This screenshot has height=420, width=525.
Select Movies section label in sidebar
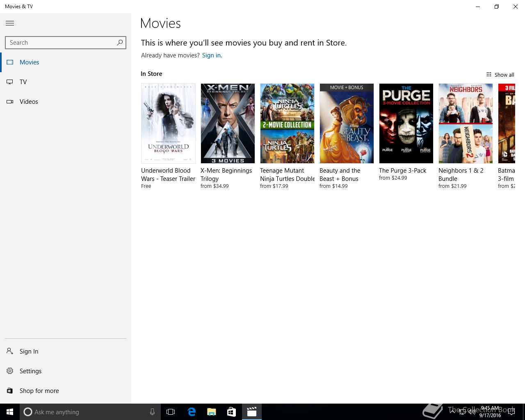[30, 62]
